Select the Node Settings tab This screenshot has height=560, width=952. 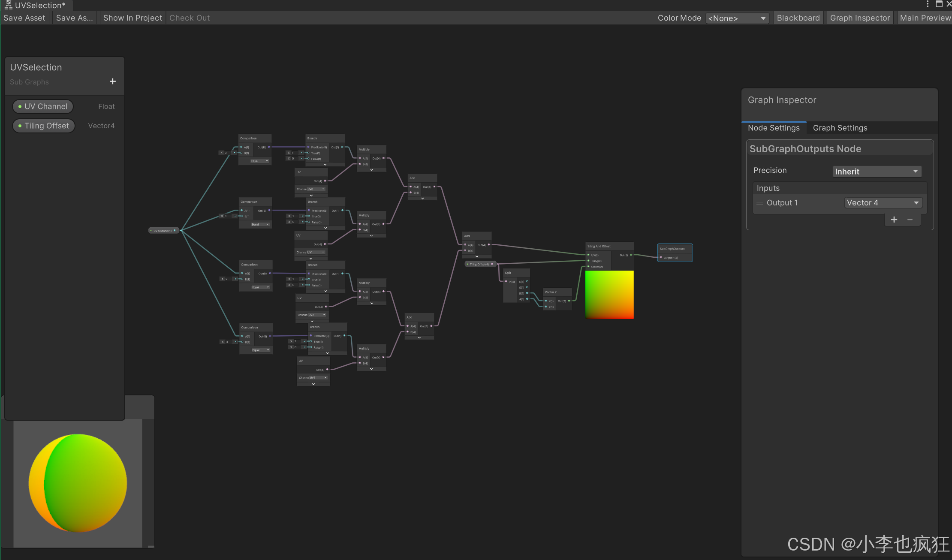tap(774, 128)
